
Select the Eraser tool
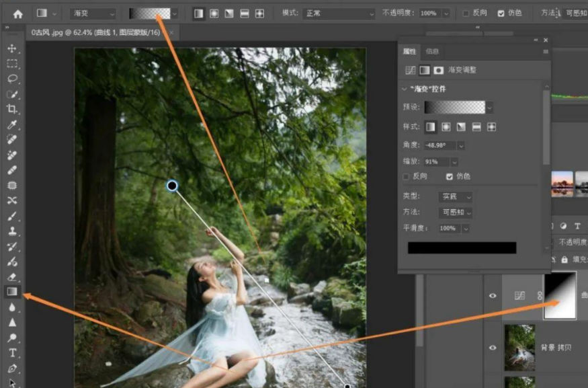[12, 277]
